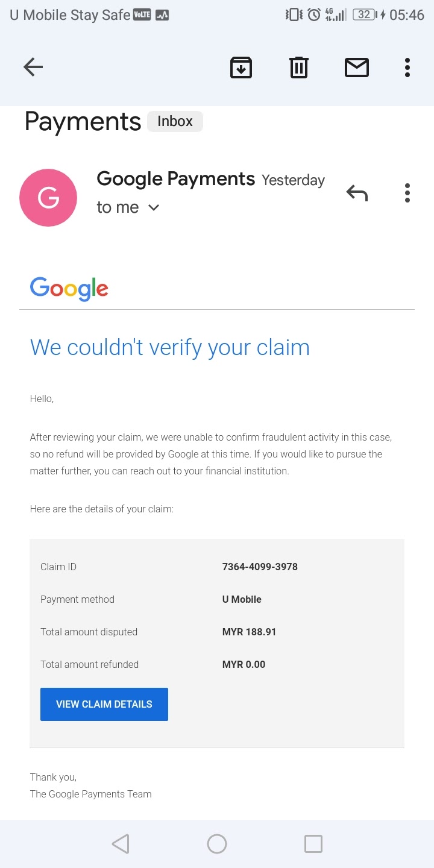Open message options three-dot menu beside reply

(407, 193)
